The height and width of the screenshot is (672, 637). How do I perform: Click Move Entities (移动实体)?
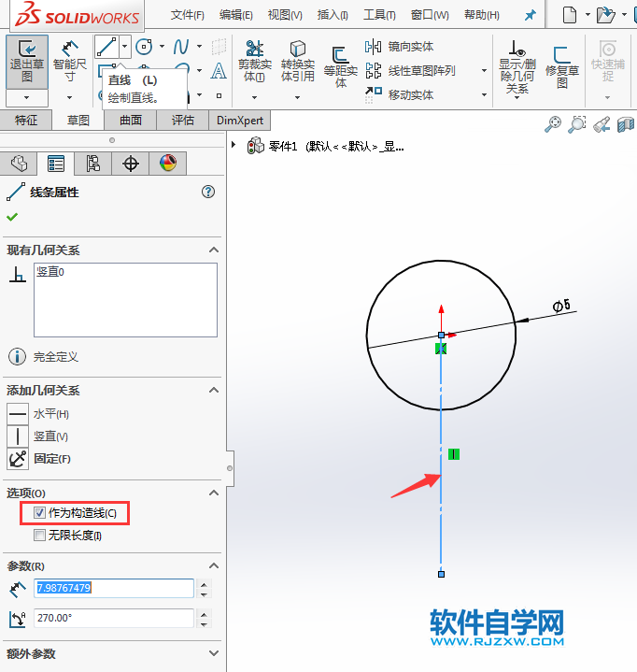399,94
